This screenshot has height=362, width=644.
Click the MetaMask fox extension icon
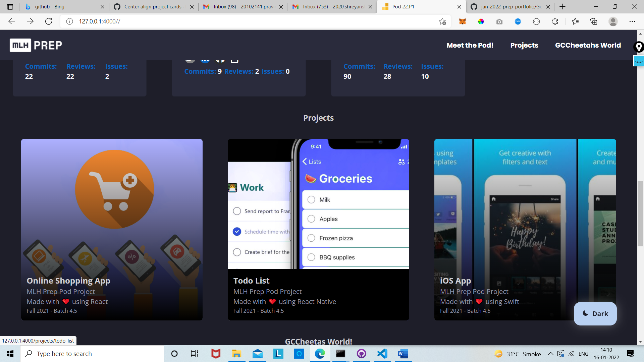[x=463, y=21]
